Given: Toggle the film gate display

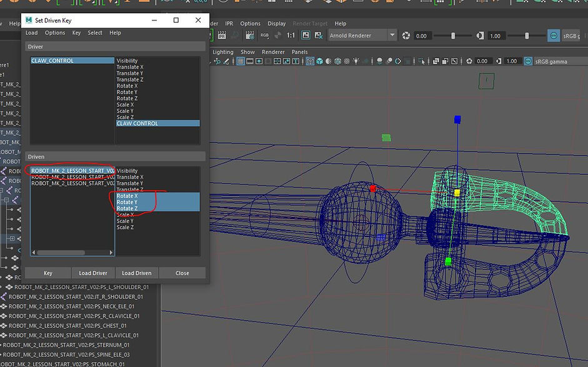Looking at the screenshot, I should [x=250, y=61].
